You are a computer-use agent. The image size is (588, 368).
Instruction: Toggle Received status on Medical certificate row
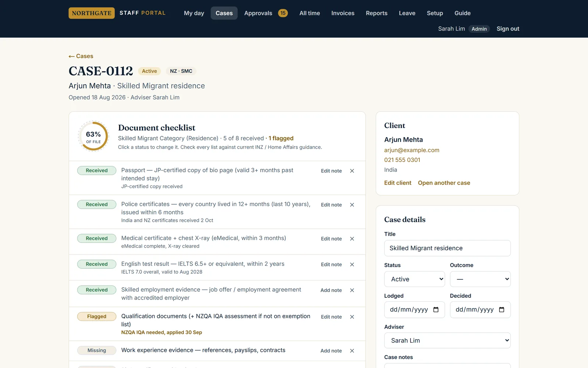(x=97, y=238)
